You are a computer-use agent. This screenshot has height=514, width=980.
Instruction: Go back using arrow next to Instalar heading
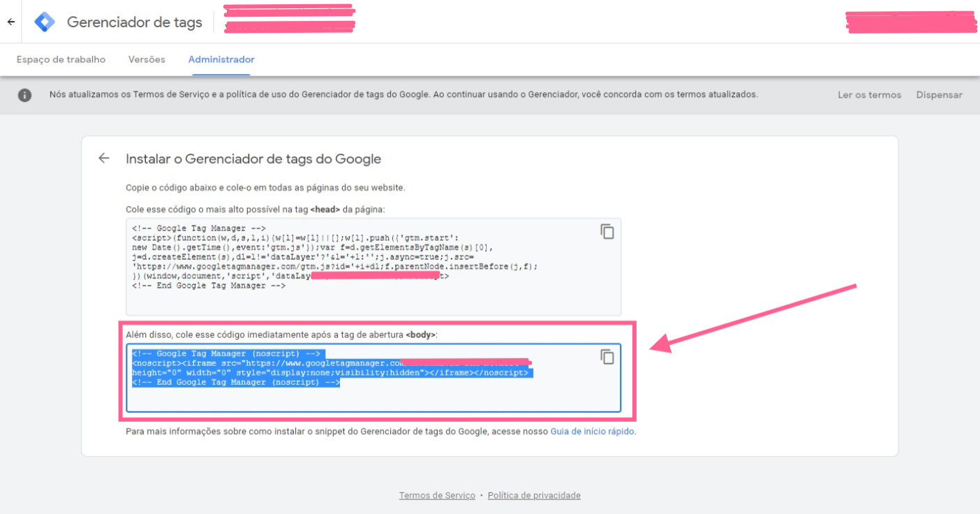point(104,158)
